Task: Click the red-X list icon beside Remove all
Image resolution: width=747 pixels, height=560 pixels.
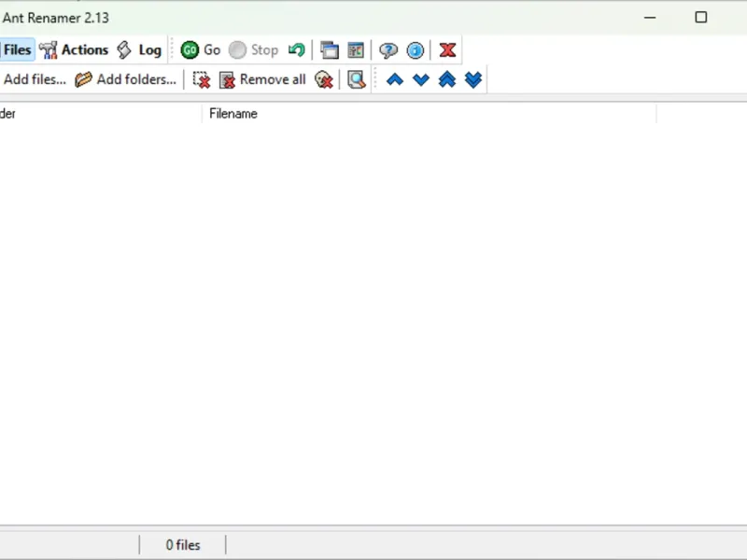Action: (227, 80)
